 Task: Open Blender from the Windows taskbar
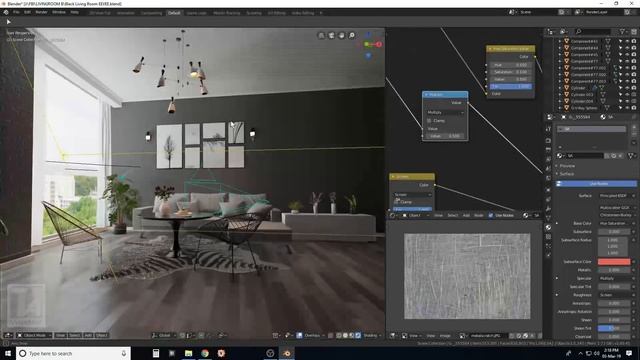coord(287,353)
